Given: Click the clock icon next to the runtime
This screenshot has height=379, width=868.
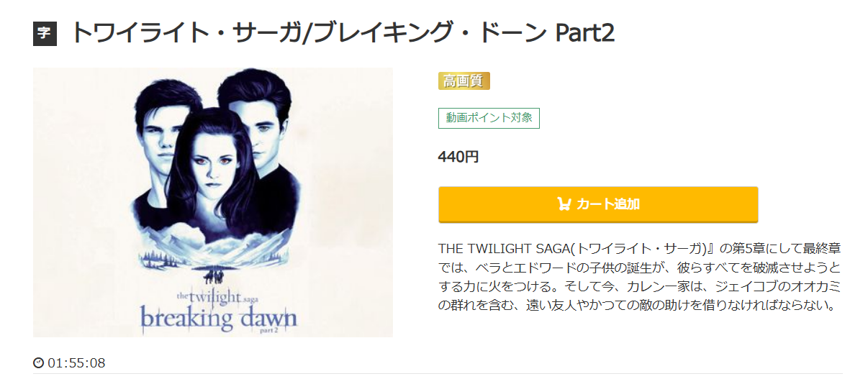Looking at the screenshot, I should tap(39, 363).
